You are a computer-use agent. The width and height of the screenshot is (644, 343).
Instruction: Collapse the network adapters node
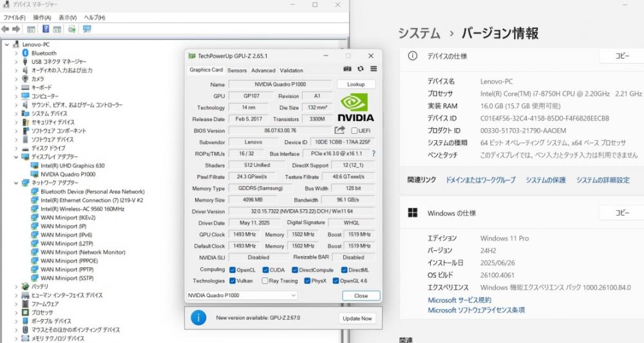point(16,183)
